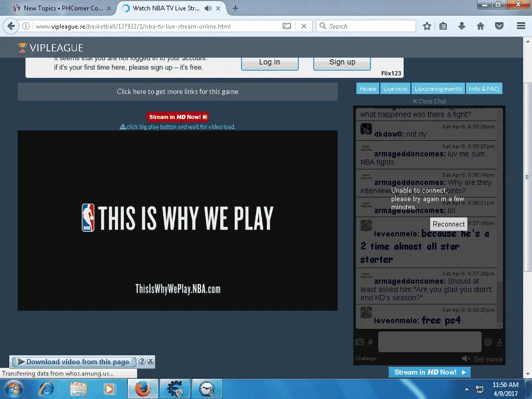This screenshot has width=532, height=399.
Task: Switch to the New Topics PHCorner tab
Action: coord(63,8)
